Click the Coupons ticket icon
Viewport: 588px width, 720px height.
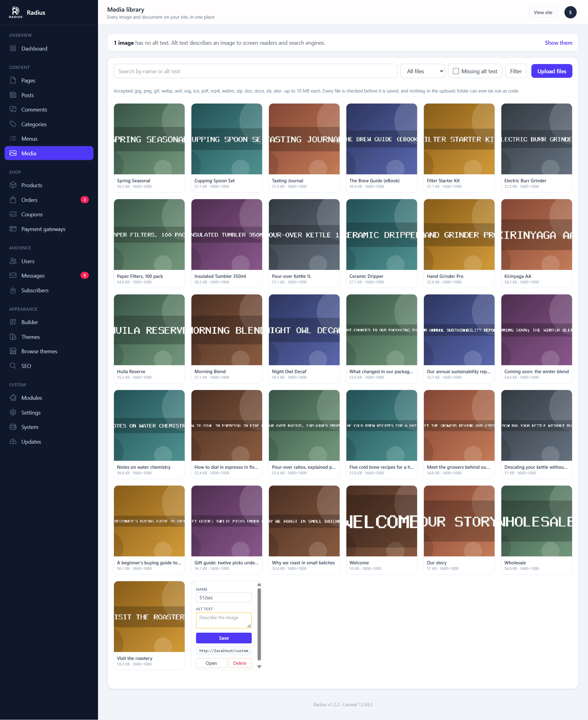13,214
